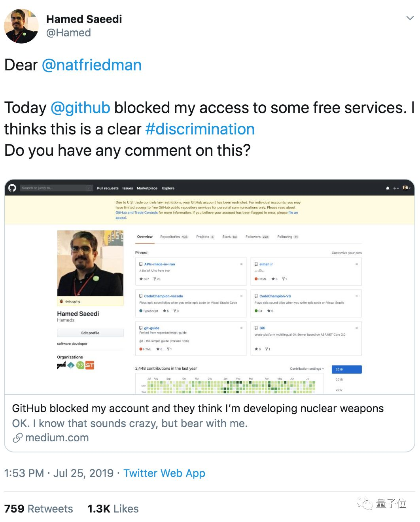Screen dimensions: 420x522
Task: Click the GitHub Octocat logo
Action: tap(12, 188)
